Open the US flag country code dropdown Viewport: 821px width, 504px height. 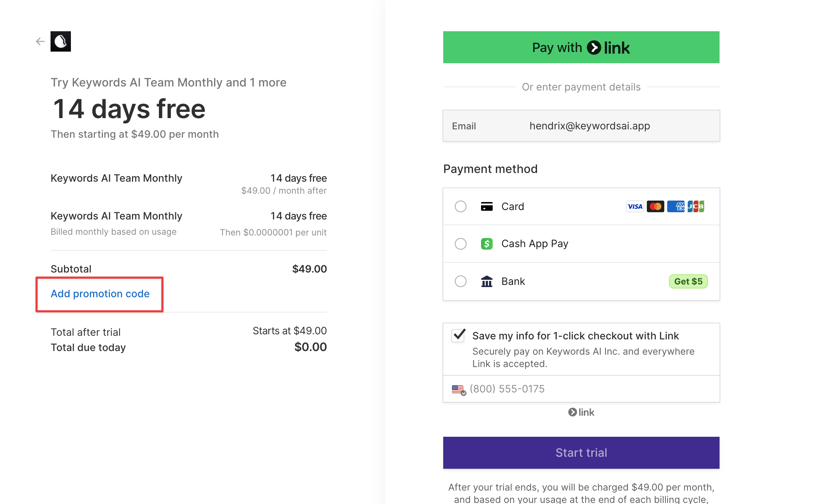[458, 390]
